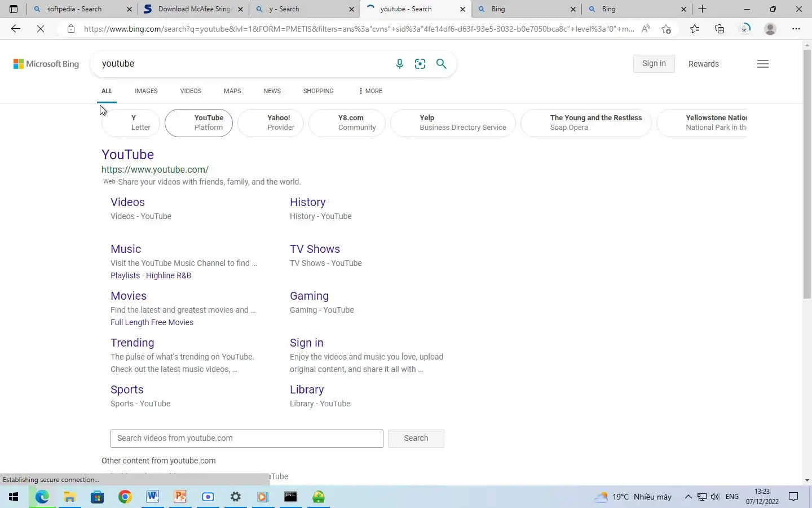This screenshot has height=508, width=812.
Task: Choose The Young and the Restless chip
Action: click(586, 122)
